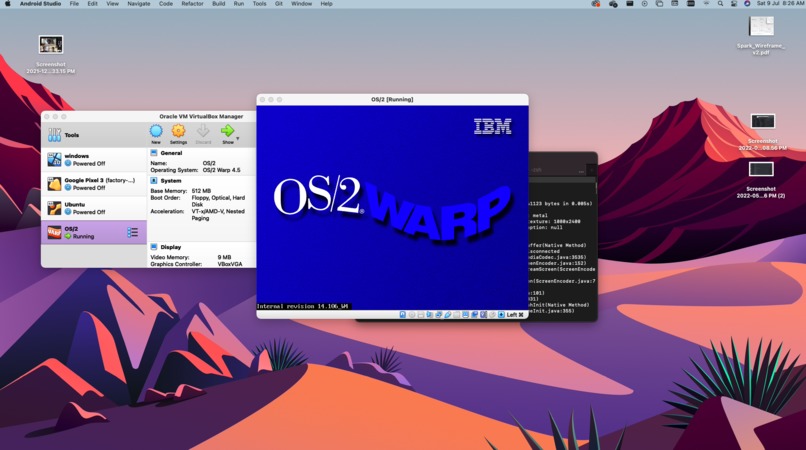Click the Left ⌘ host key label
The width and height of the screenshot is (806, 450).
pyautogui.click(x=516, y=314)
